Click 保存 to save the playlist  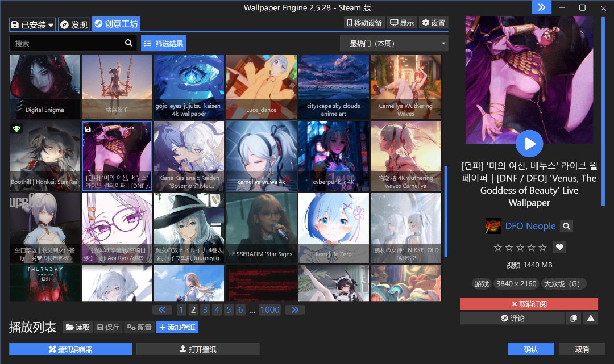[x=108, y=327]
